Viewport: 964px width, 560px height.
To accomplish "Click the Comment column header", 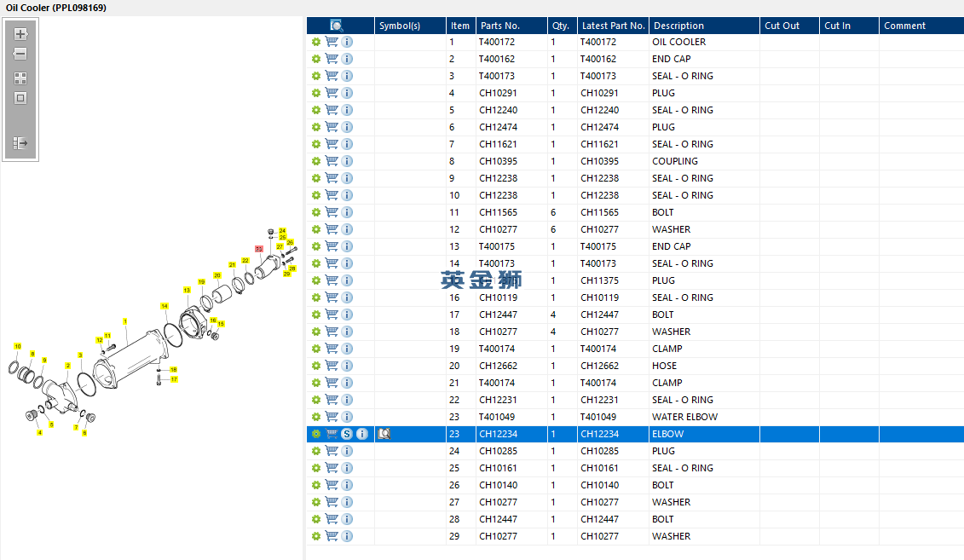I will (x=921, y=26).
